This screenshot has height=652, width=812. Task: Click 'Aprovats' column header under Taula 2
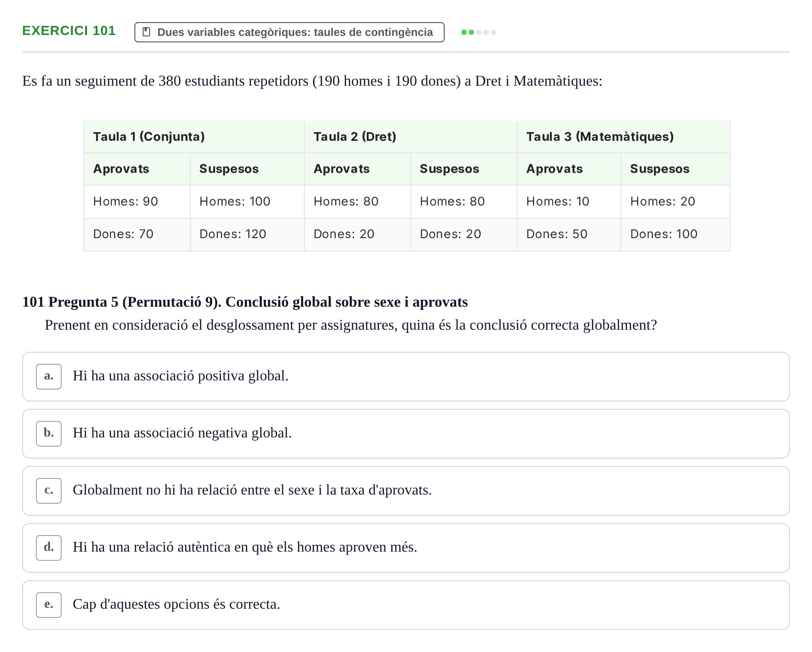tap(358, 169)
